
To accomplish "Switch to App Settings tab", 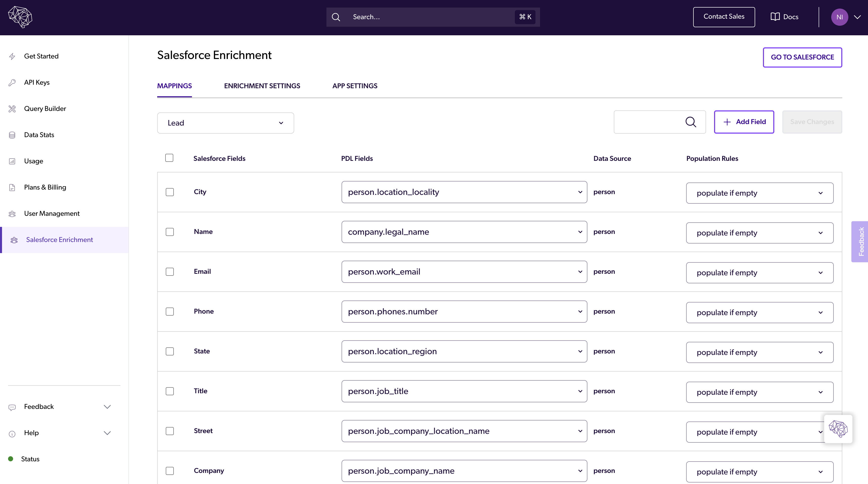I will tap(354, 86).
